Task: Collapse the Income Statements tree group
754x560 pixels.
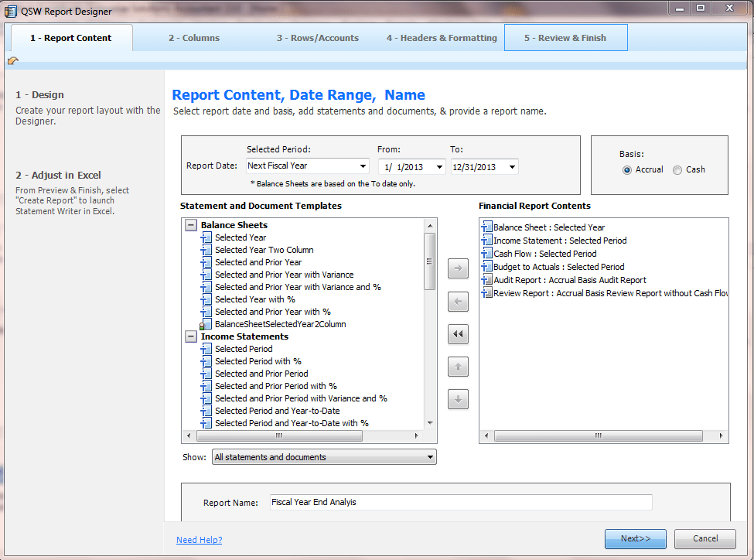Action: [191, 336]
